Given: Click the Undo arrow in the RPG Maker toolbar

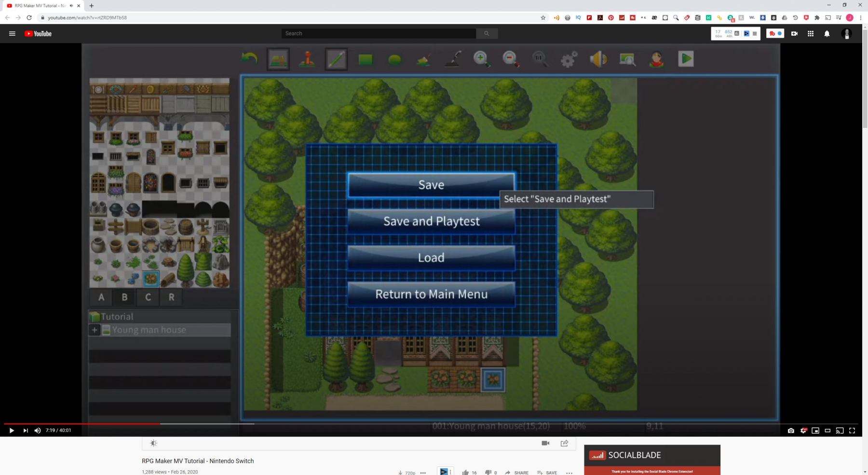Looking at the screenshot, I should pos(249,59).
